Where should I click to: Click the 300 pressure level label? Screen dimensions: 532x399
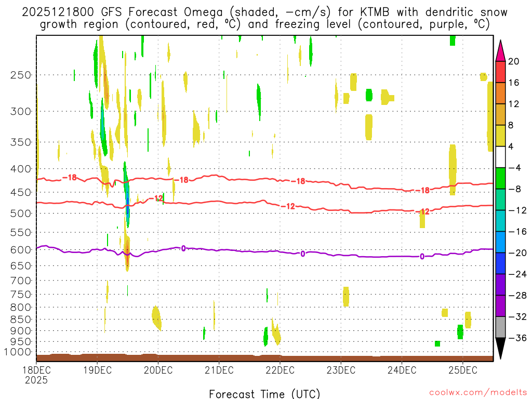tap(21, 111)
